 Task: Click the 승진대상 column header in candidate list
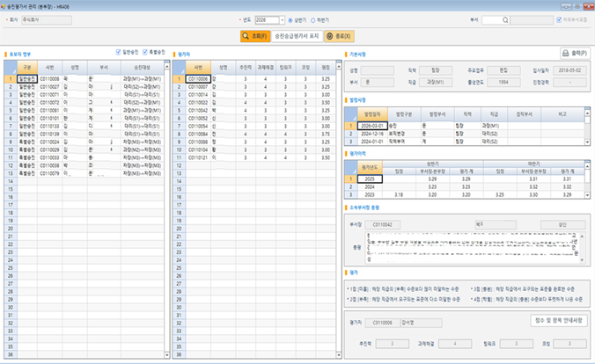click(143, 67)
